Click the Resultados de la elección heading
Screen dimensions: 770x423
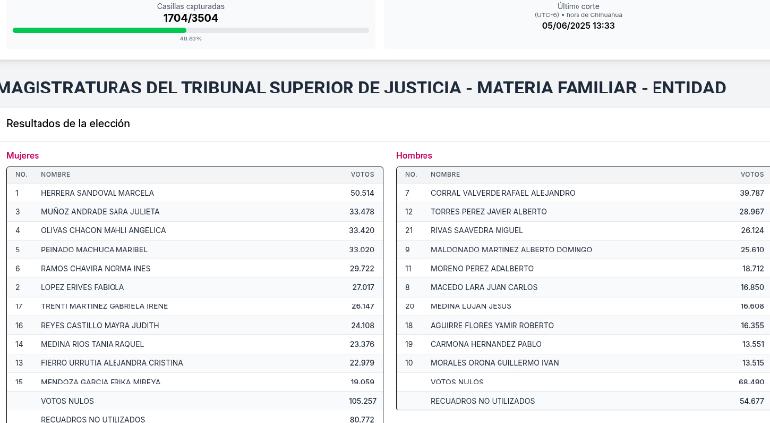pyautogui.click(x=68, y=123)
